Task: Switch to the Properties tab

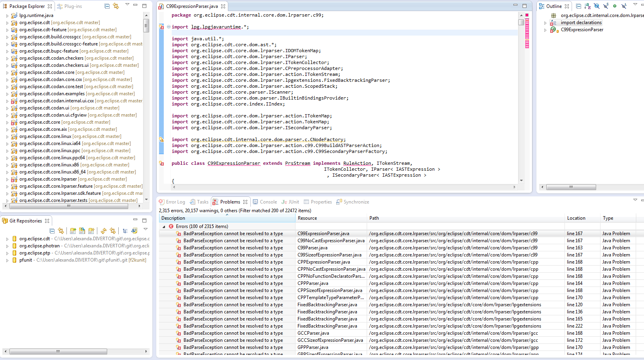Action: pos(318,202)
